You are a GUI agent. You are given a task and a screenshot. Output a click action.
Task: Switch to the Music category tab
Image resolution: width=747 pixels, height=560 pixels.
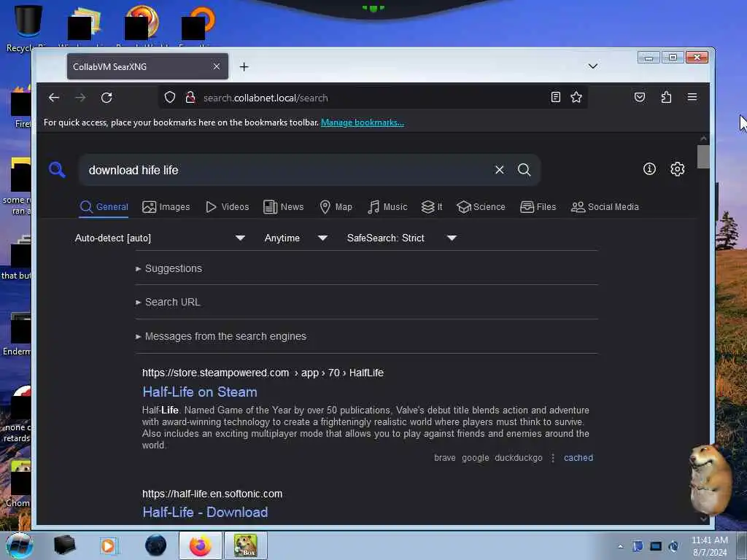(x=387, y=207)
